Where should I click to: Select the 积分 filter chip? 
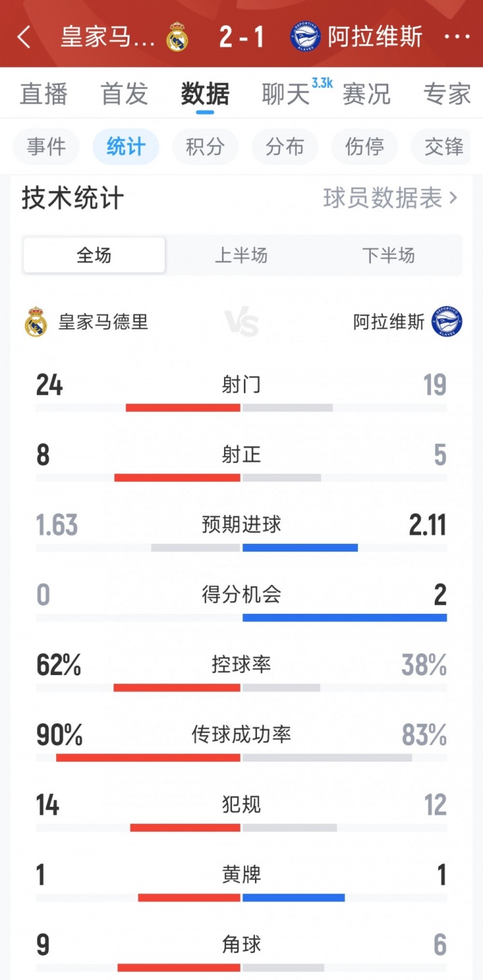tap(205, 147)
